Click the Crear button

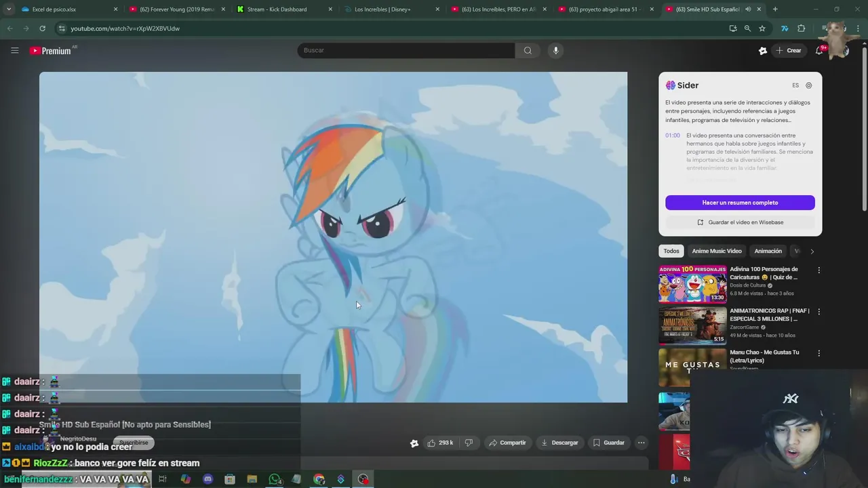tap(789, 50)
